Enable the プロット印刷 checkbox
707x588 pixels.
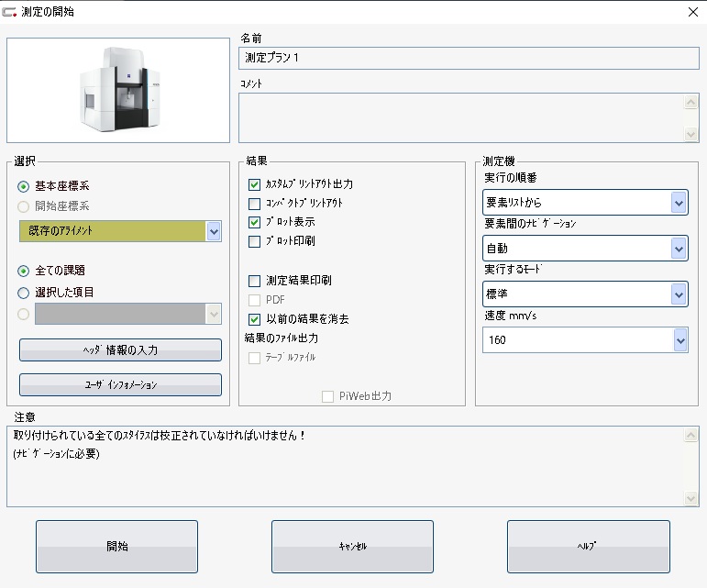[254, 241]
